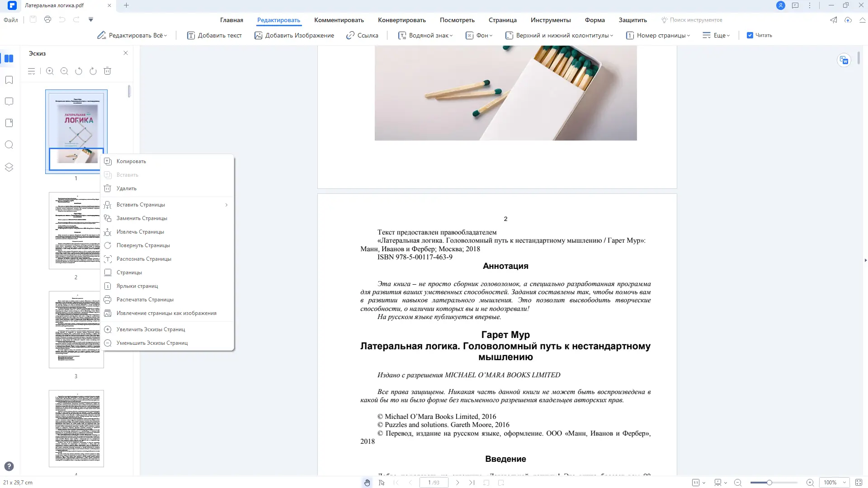This screenshot has height=488, width=868.
Task: Activate the select cursor tool in status bar
Action: coord(382,483)
